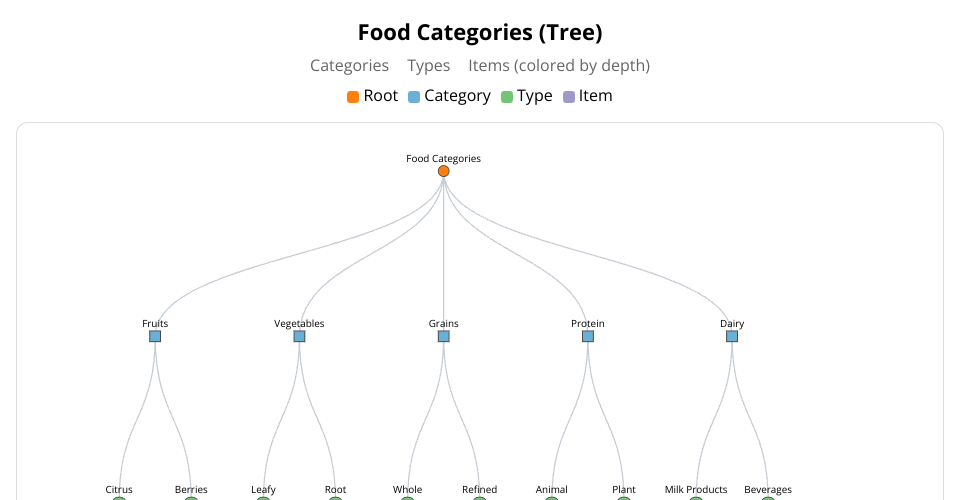Select the Types subtitle label
Viewport: 960px width, 500px height.
[428, 66]
